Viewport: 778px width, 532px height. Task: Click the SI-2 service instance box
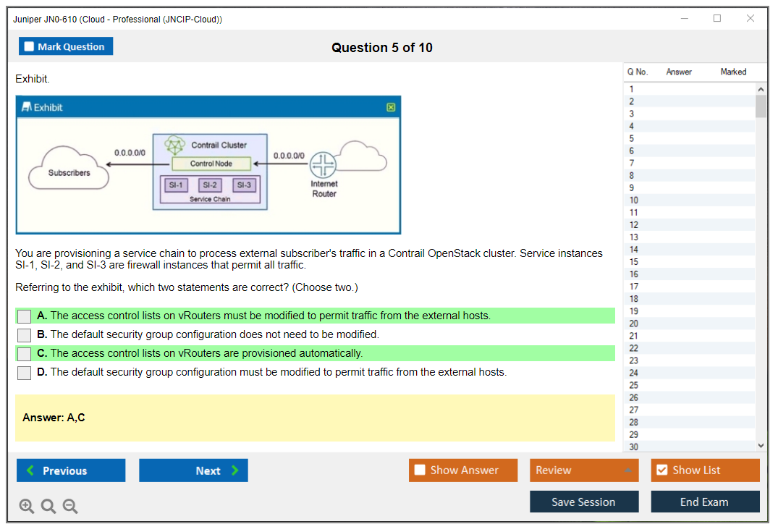(210, 185)
